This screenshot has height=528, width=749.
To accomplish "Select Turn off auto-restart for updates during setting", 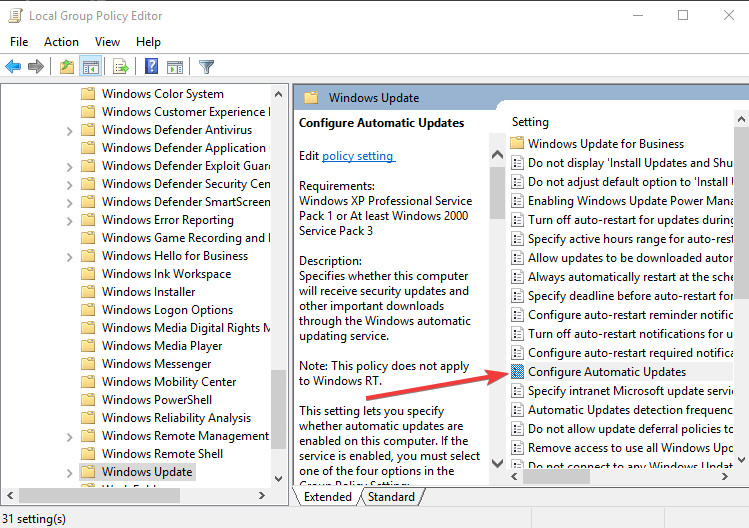I will point(630,220).
